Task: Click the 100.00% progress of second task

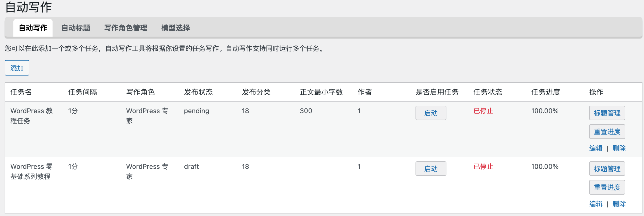Action: point(545,167)
